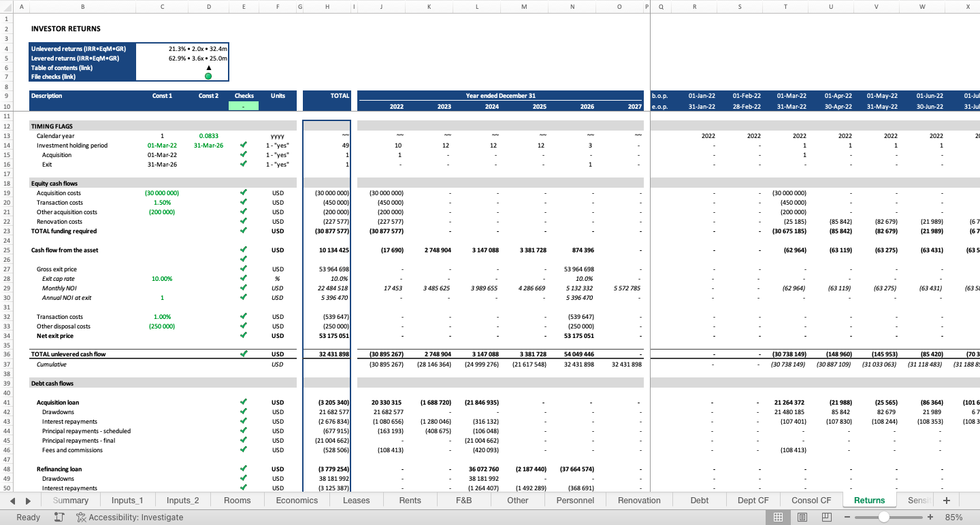Select the green Checks summary cell
This screenshot has width=980, height=525.
point(244,105)
